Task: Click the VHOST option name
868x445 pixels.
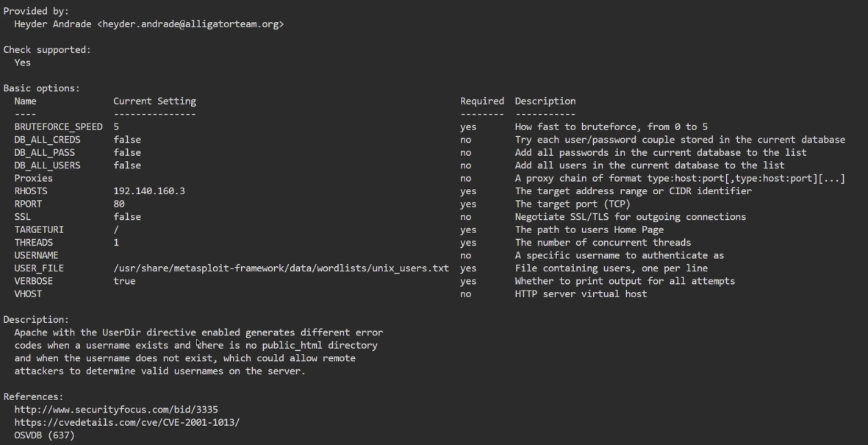Action: point(28,294)
